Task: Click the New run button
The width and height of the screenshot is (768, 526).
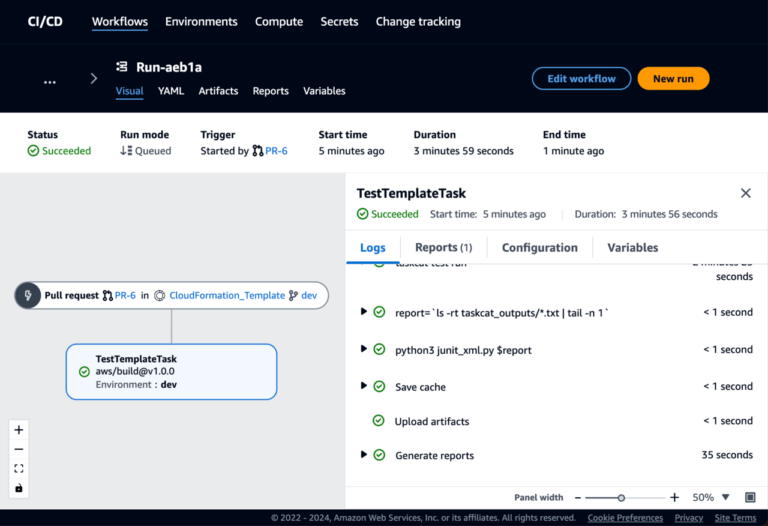Action: coord(673,78)
